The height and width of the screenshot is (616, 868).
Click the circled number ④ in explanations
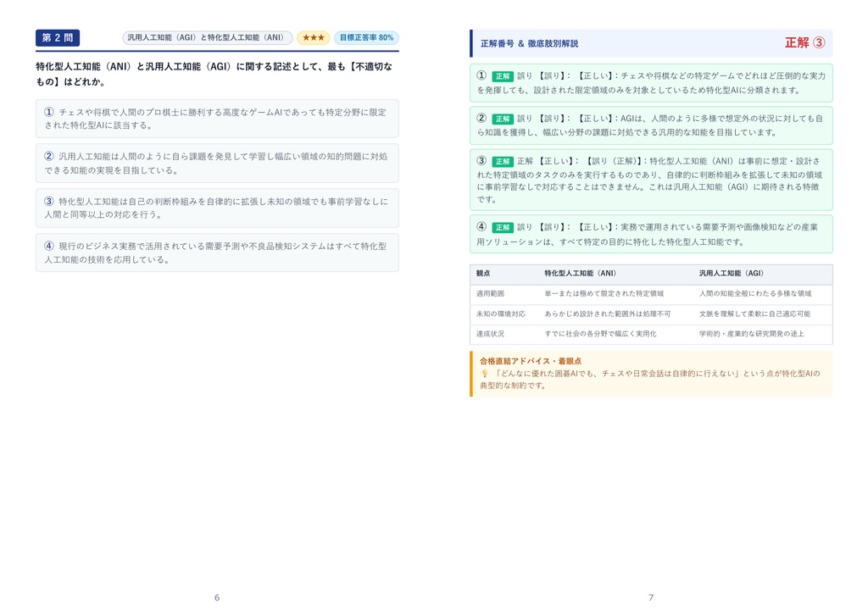(481, 226)
